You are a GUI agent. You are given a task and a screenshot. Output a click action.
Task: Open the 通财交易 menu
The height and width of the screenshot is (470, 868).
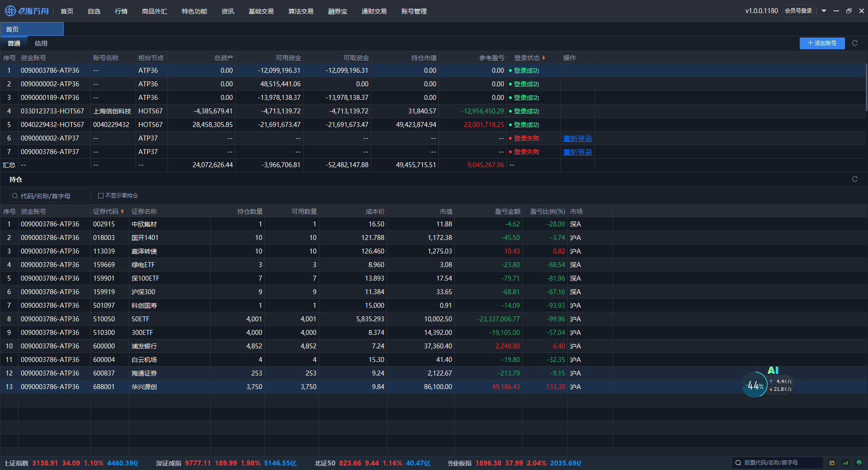click(x=374, y=11)
